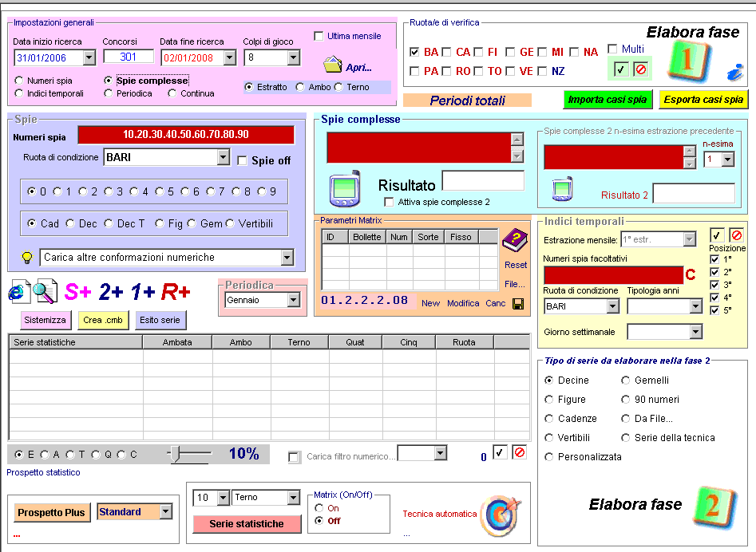
Task: Select Numeri spia radio button
Action: (x=19, y=81)
